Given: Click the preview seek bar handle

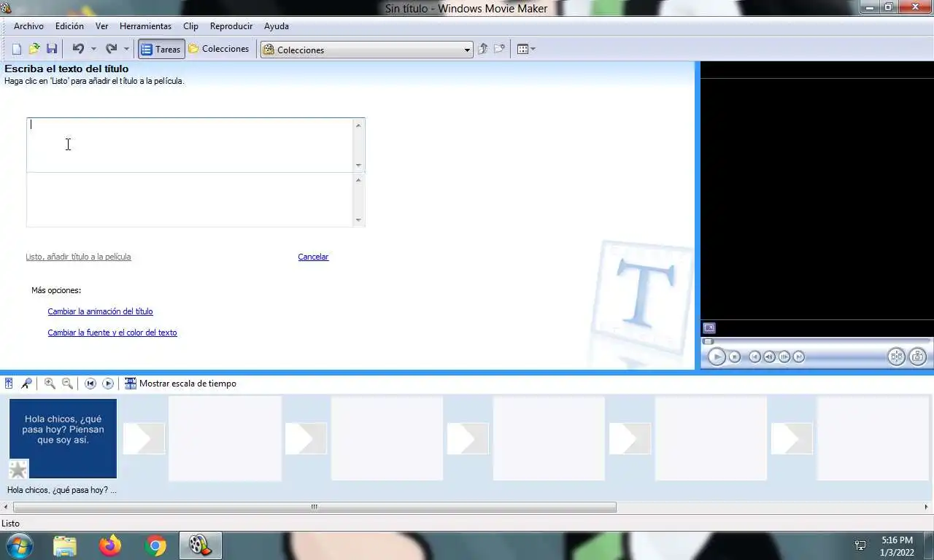Looking at the screenshot, I should click(708, 341).
